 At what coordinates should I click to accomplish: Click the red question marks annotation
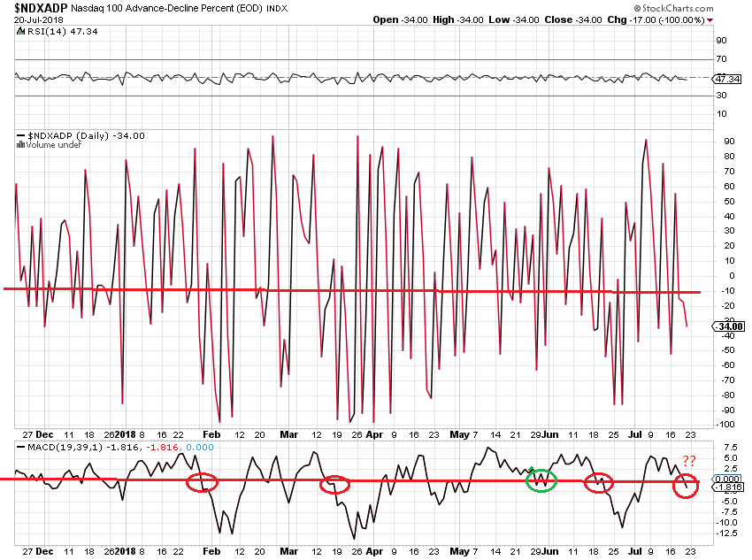(687, 460)
